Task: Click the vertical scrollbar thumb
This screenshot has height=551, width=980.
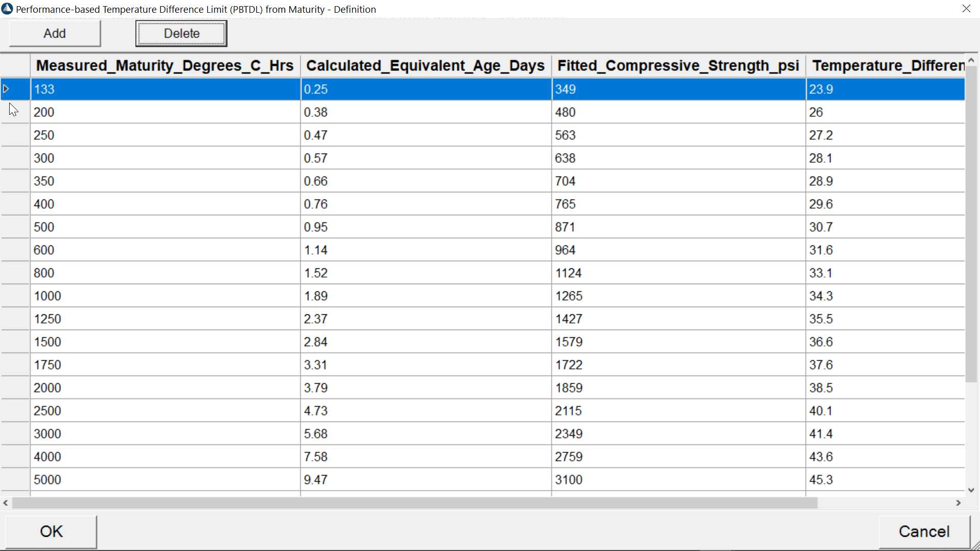Action: click(971, 224)
